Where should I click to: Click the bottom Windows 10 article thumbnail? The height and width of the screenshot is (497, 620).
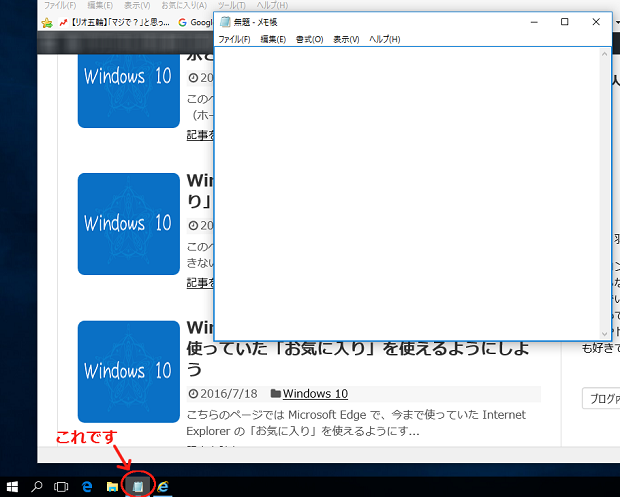[x=129, y=372]
